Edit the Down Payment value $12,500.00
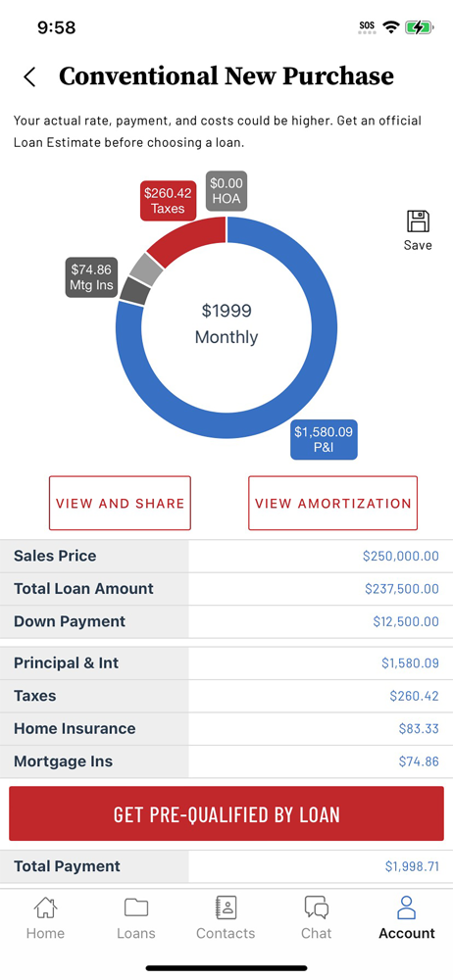453x980 pixels. [x=406, y=622]
